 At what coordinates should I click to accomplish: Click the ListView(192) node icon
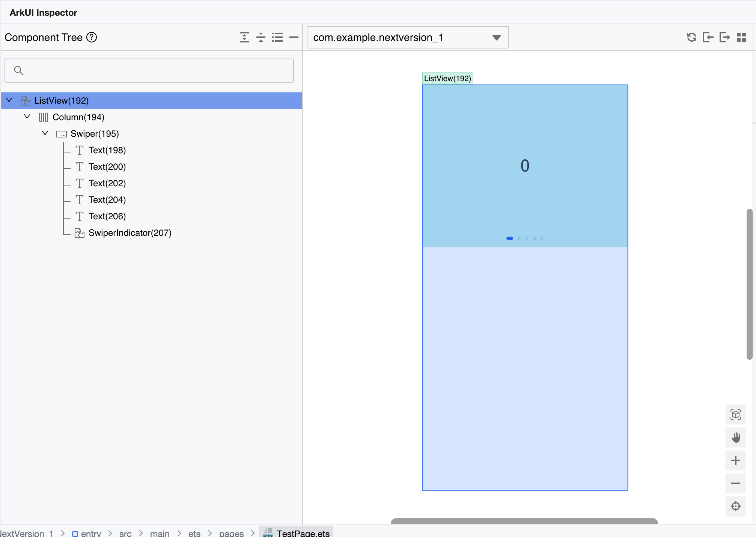(26, 101)
